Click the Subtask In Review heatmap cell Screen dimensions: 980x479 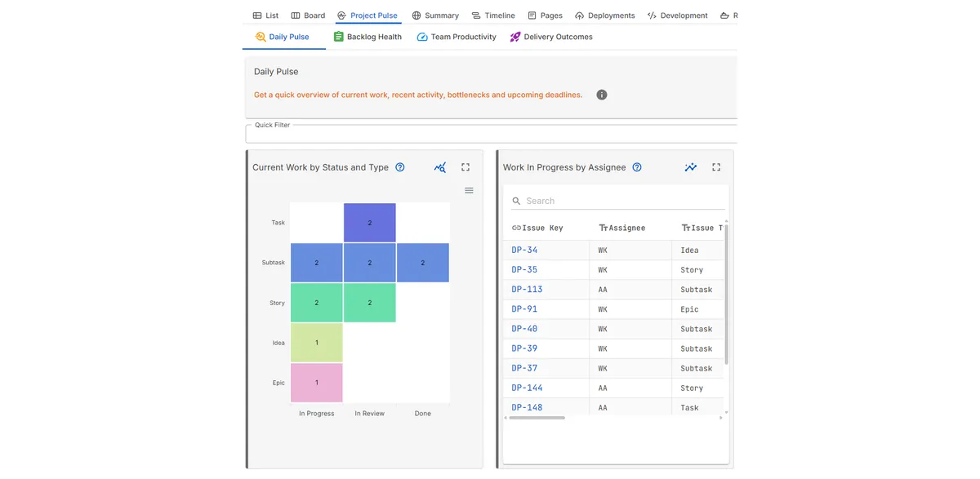(x=370, y=263)
